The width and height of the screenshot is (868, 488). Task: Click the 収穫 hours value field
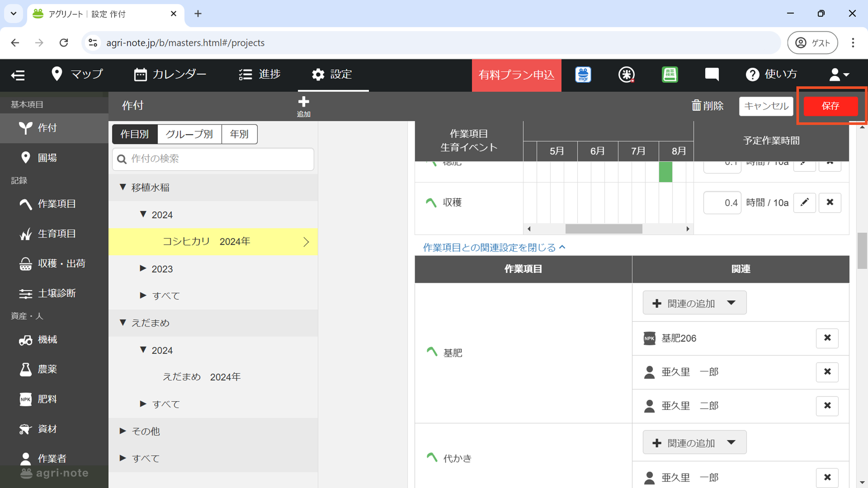click(722, 203)
